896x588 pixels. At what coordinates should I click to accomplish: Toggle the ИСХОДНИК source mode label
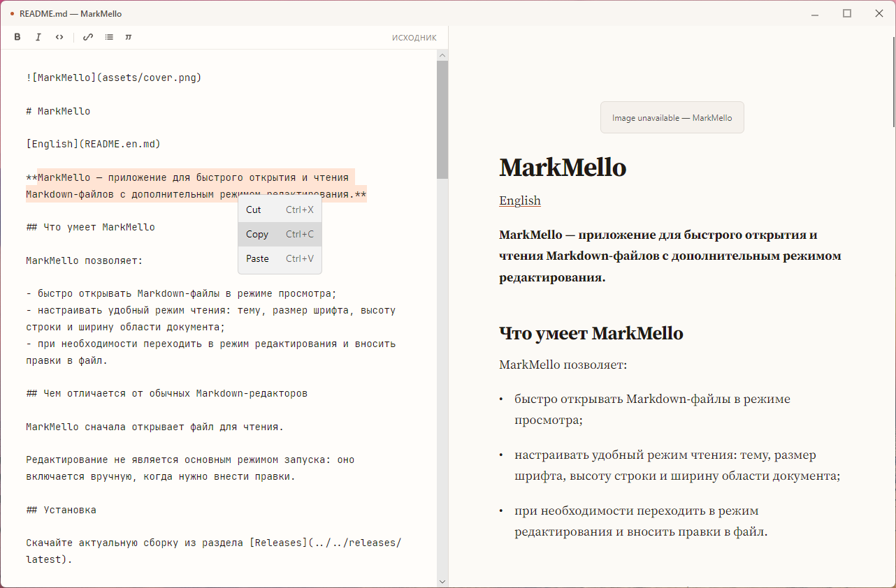[414, 38]
